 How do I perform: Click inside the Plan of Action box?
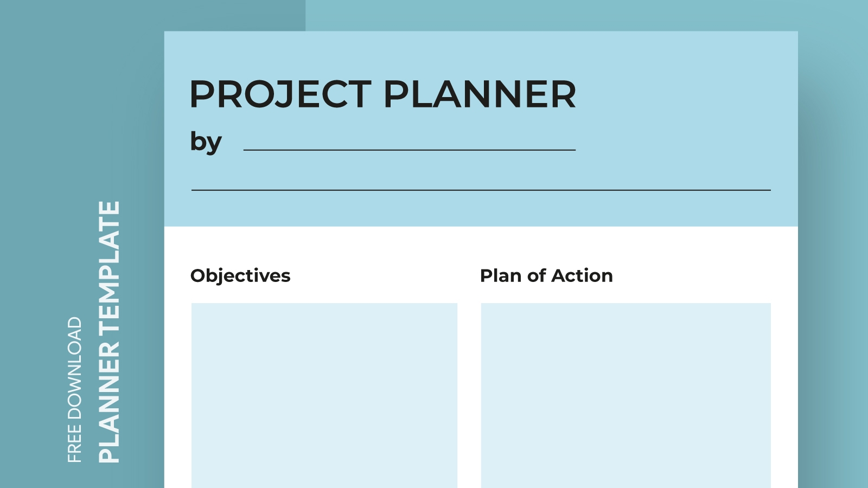tap(626, 395)
